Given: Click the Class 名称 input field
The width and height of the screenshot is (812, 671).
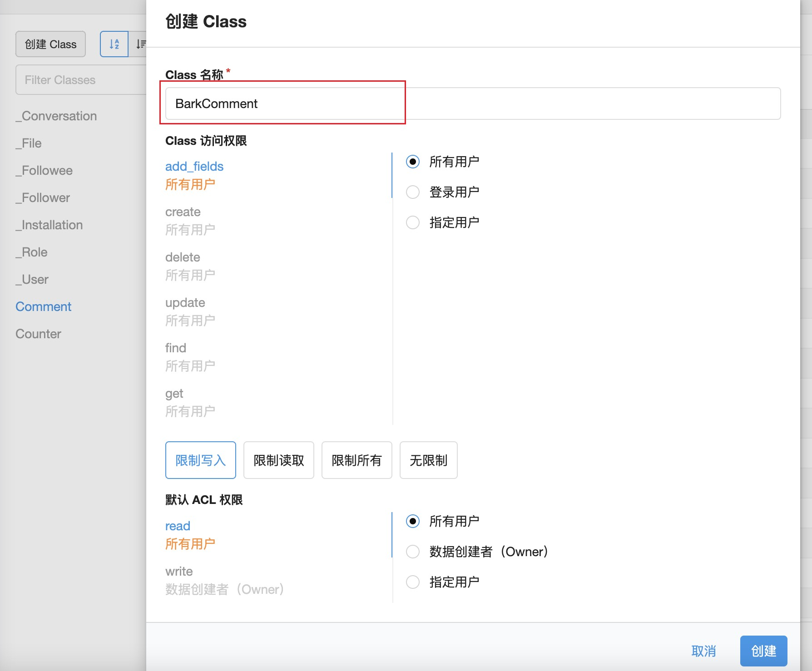Looking at the screenshot, I should point(472,104).
